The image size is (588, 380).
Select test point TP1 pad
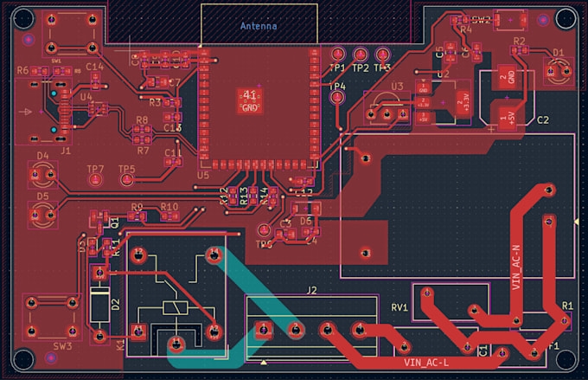click(337, 54)
